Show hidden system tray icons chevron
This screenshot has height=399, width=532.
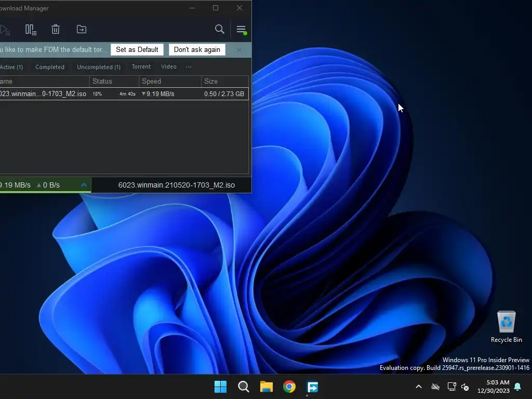tap(419, 387)
